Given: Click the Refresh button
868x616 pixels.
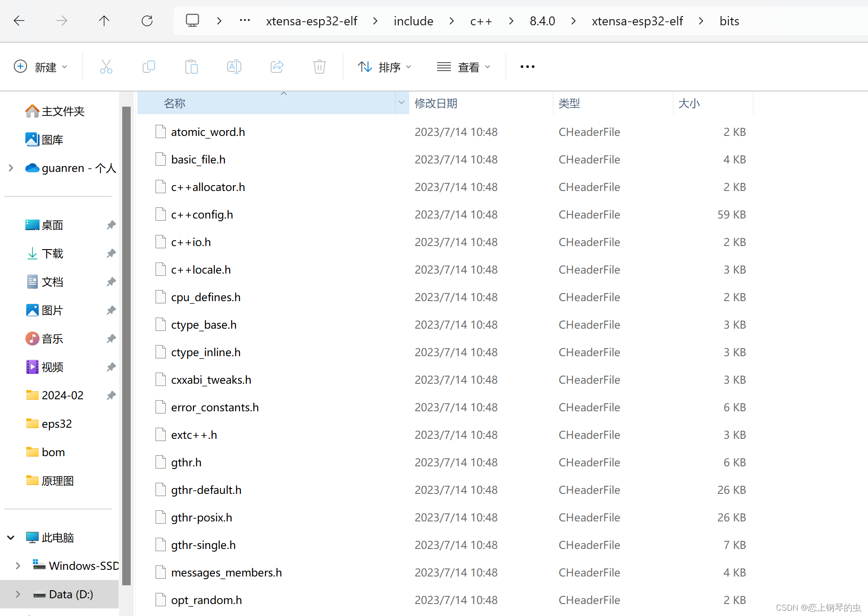Looking at the screenshot, I should click(147, 21).
